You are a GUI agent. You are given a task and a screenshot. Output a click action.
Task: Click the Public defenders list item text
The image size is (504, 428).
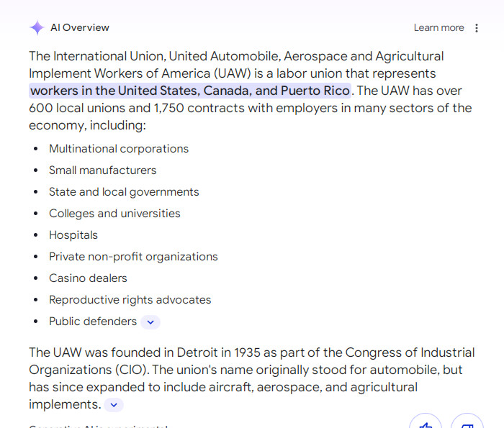pos(93,322)
